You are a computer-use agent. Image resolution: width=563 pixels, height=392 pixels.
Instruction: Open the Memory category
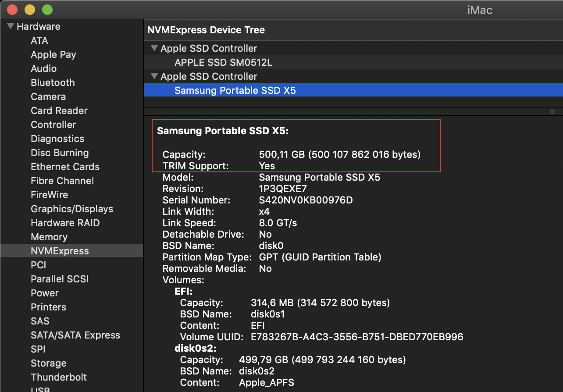pos(49,237)
